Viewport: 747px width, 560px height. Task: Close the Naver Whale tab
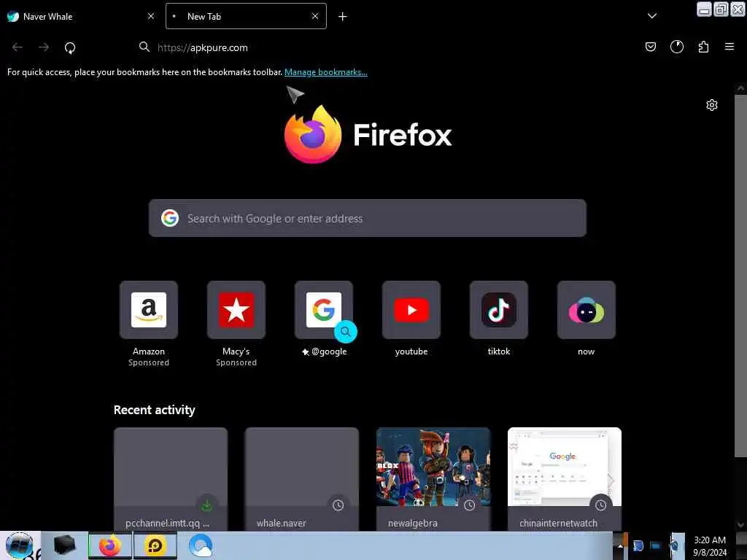click(x=151, y=16)
